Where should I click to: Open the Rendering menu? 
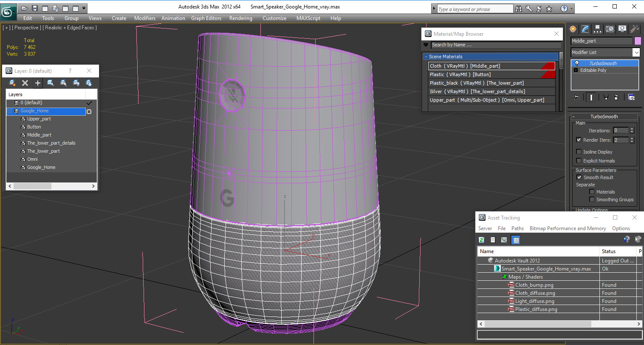[x=240, y=18]
